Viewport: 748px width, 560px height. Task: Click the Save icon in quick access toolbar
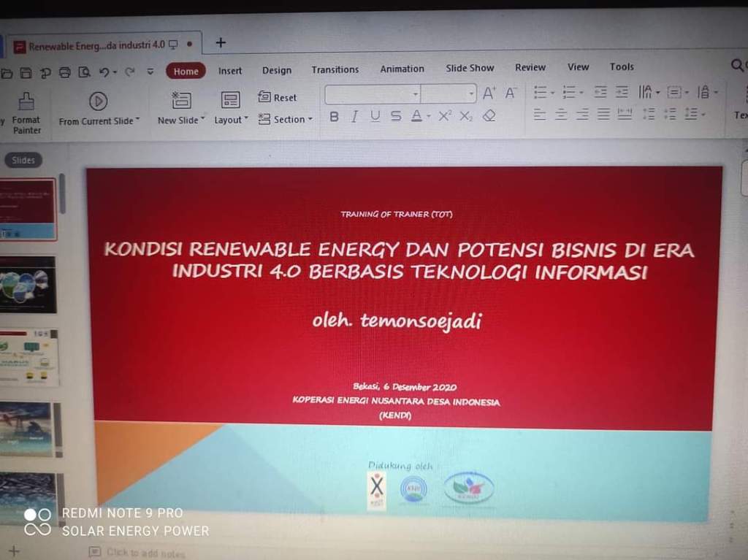(26, 72)
